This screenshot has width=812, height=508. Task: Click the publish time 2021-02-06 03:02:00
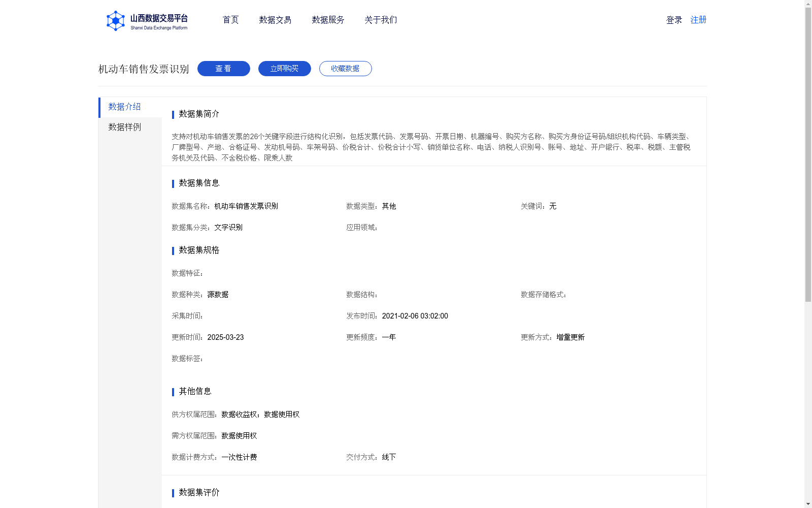pyautogui.click(x=415, y=316)
